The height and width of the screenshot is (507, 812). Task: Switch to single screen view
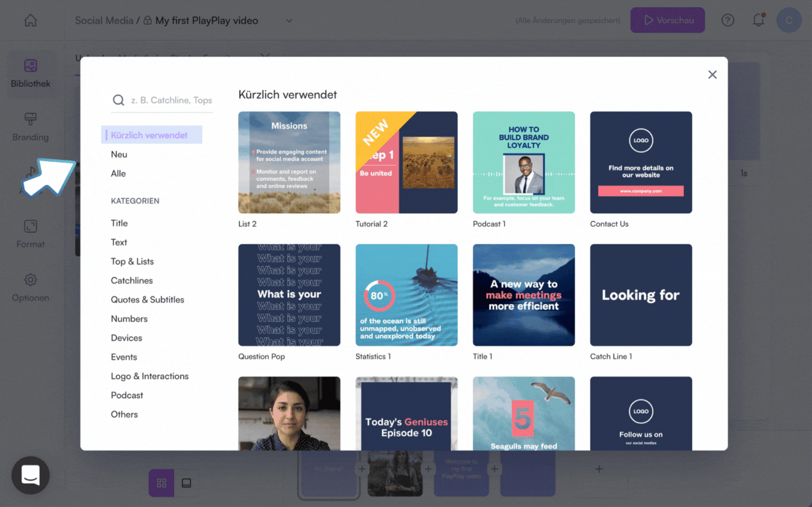coord(187,483)
